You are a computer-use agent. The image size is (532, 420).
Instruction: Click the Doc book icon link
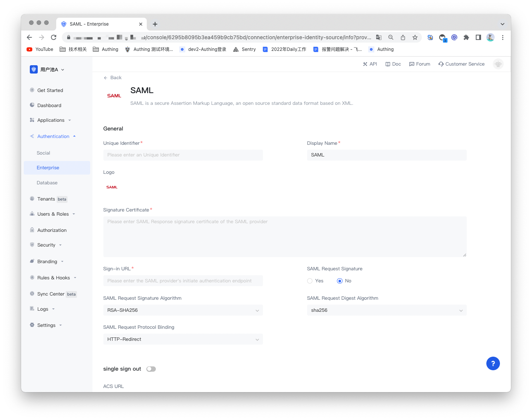pos(393,64)
